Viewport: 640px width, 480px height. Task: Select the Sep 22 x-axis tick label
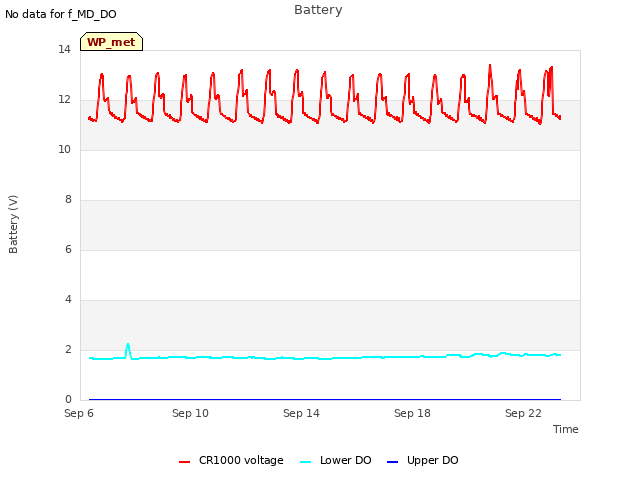tap(523, 413)
